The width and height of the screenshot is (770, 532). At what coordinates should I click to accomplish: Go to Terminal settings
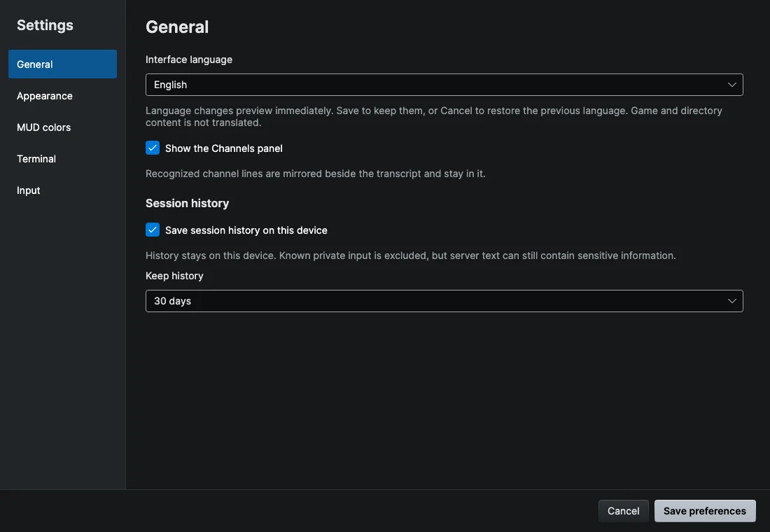62,159
